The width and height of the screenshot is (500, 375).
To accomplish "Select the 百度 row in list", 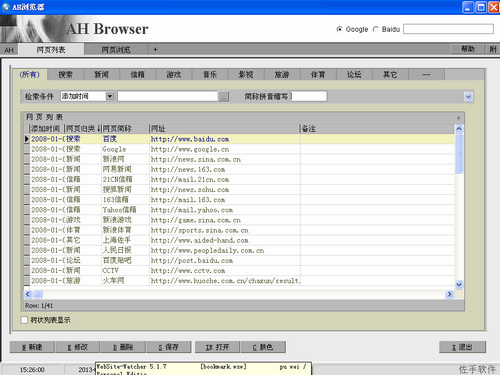I will [239, 139].
